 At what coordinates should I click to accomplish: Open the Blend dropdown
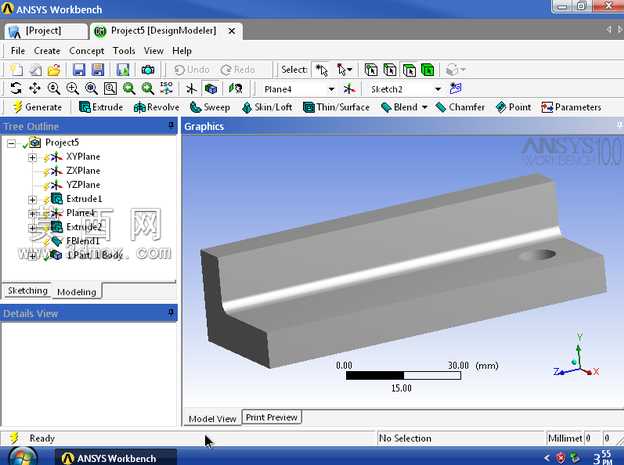[x=425, y=107]
